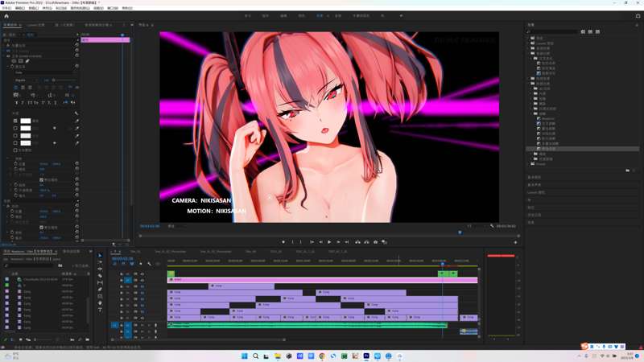Toggle Uniform Scale under Motion
644x362 pixels.
coord(41,228)
